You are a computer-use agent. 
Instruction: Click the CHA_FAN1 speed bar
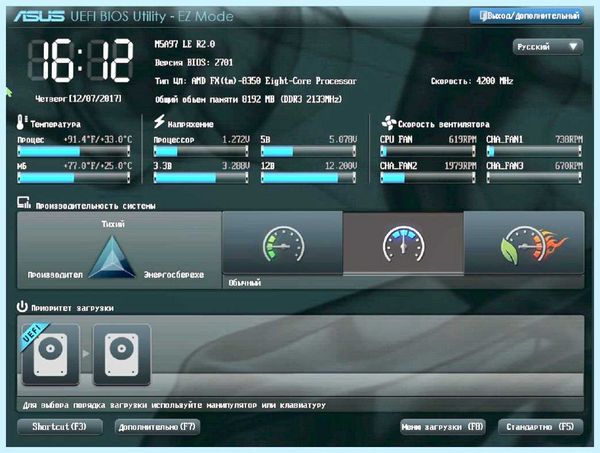[534, 152]
